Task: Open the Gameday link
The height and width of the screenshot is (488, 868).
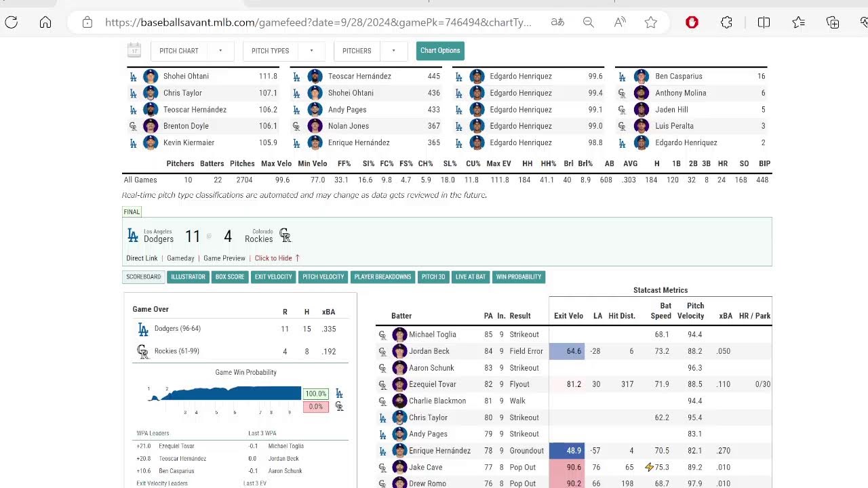Action: 180,258
